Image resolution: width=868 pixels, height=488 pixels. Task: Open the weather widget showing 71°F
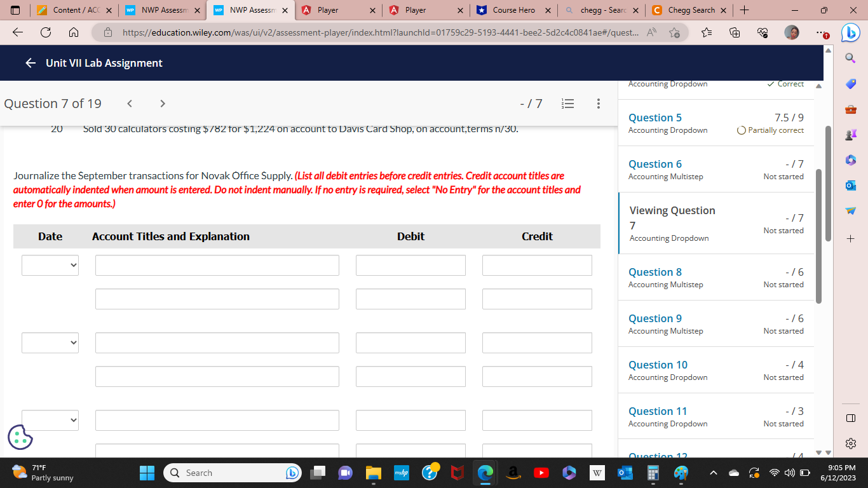(43, 473)
